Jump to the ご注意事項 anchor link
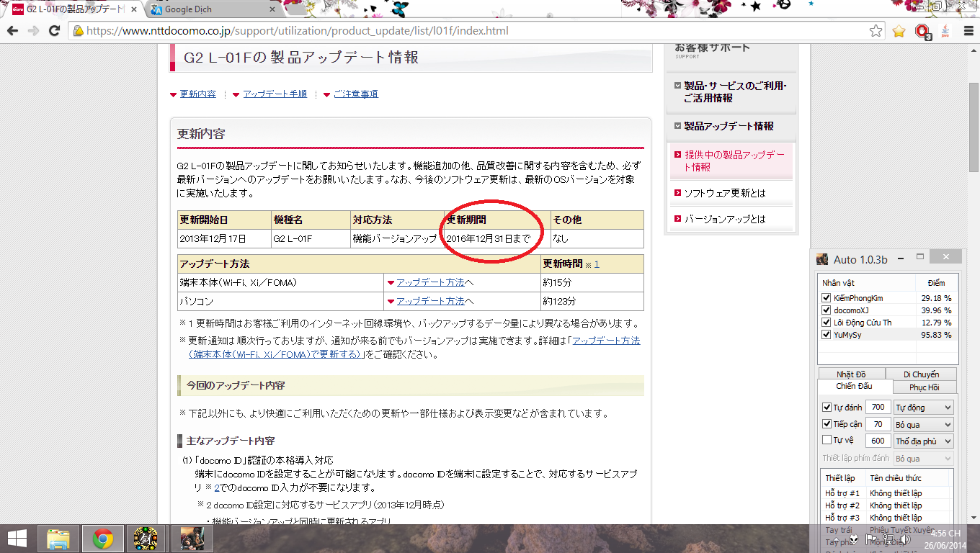Screen dimensions: 980x553 click(x=355, y=94)
